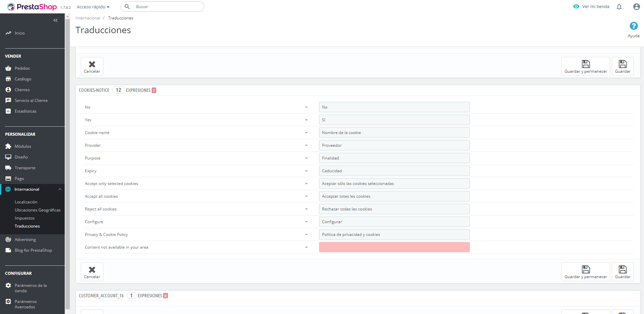This screenshot has width=644, height=314.
Task: Click the COOKIES-NOTICE section header
Action: [x=94, y=90]
